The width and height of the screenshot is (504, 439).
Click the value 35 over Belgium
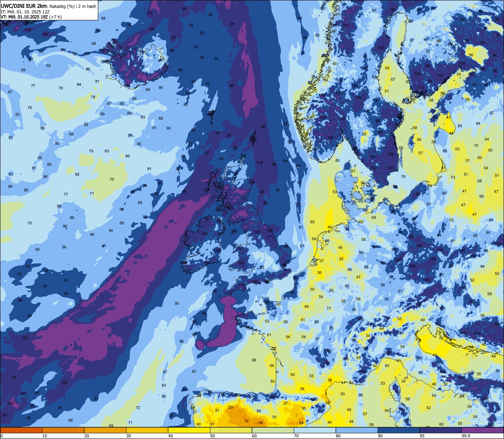click(x=319, y=273)
